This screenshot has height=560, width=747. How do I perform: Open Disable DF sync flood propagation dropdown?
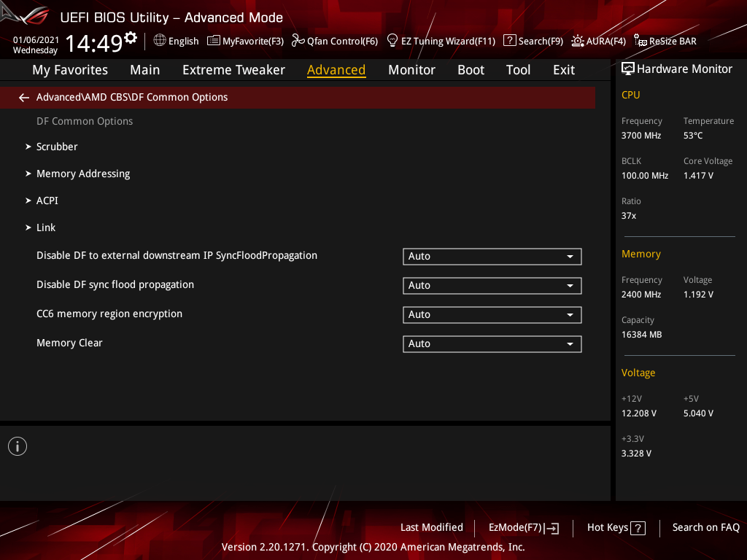pyautogui.click(x=492, y=285)
